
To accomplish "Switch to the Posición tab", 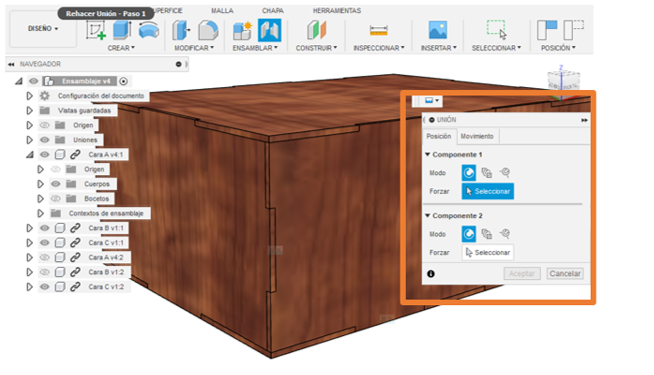I will pyautogui.click(x=439, y=136).
